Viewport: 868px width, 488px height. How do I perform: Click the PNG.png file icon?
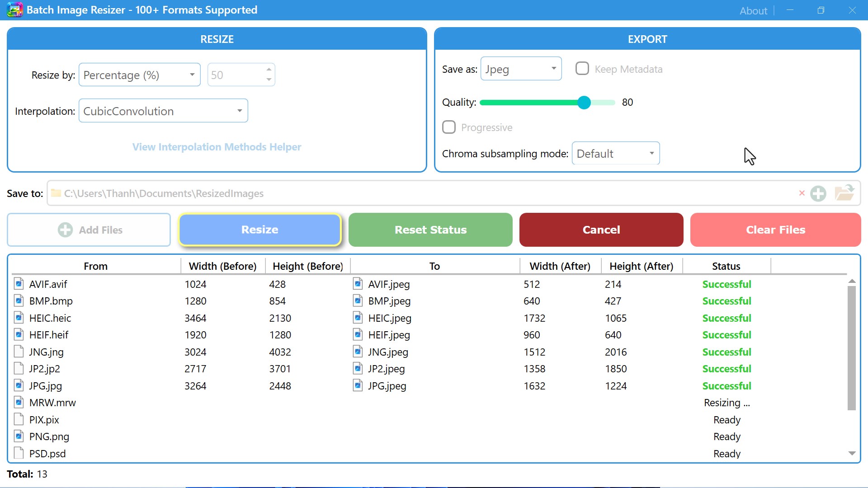click(19, 436)
